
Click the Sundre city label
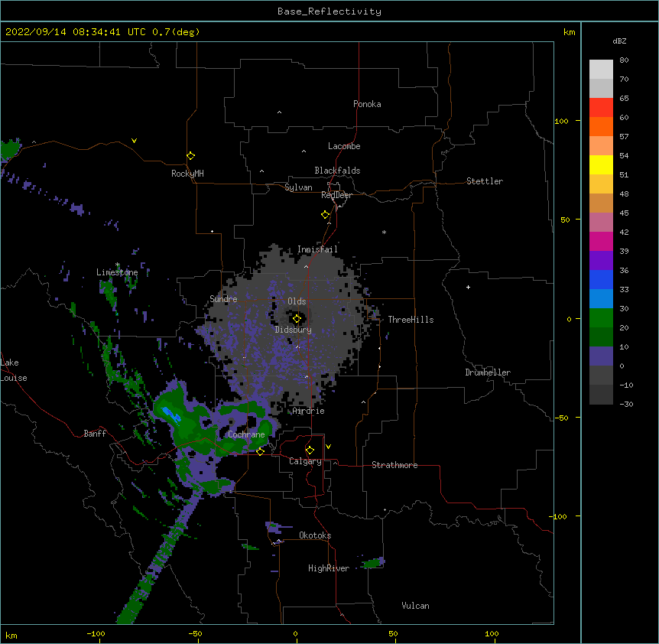point(223,299)
